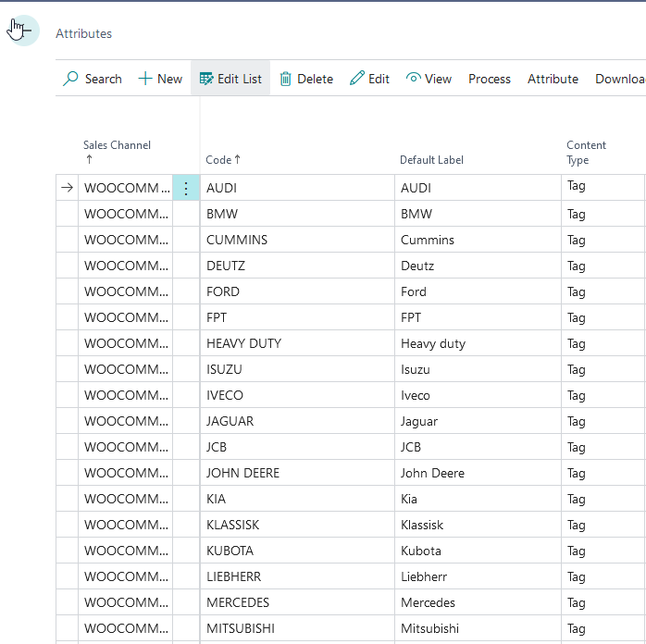
Task: Click default label Mitsubishi
Action: tap(478, 629)
